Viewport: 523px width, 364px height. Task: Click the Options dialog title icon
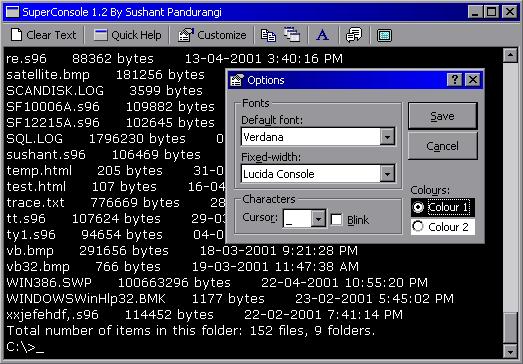tap(236, 80)
